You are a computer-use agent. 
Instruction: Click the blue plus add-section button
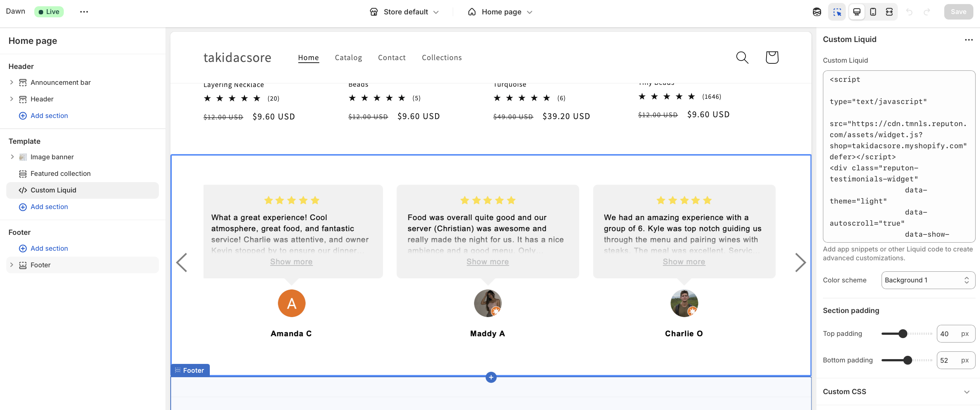491,377
